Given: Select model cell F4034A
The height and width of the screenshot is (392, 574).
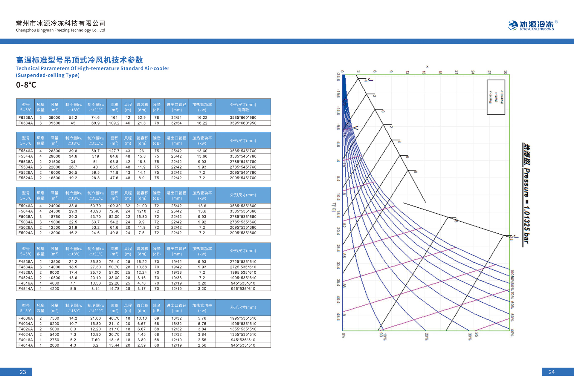Looking at the screenshot, I should pos(25,324).
